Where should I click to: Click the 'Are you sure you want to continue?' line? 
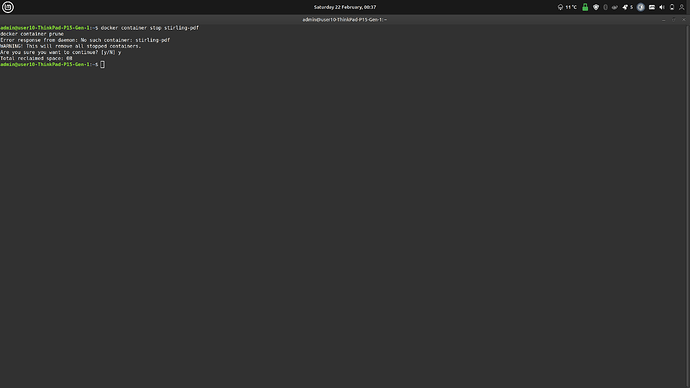click(61, 52)
